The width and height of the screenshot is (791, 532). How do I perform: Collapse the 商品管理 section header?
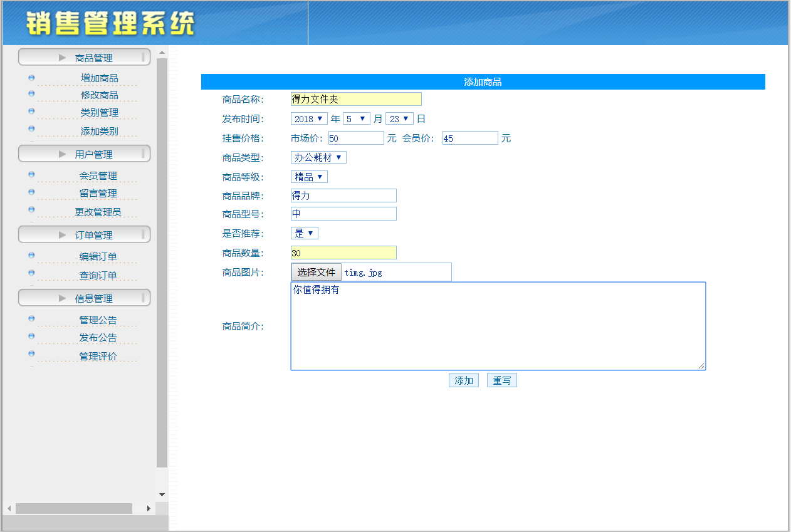pos(85,58)
